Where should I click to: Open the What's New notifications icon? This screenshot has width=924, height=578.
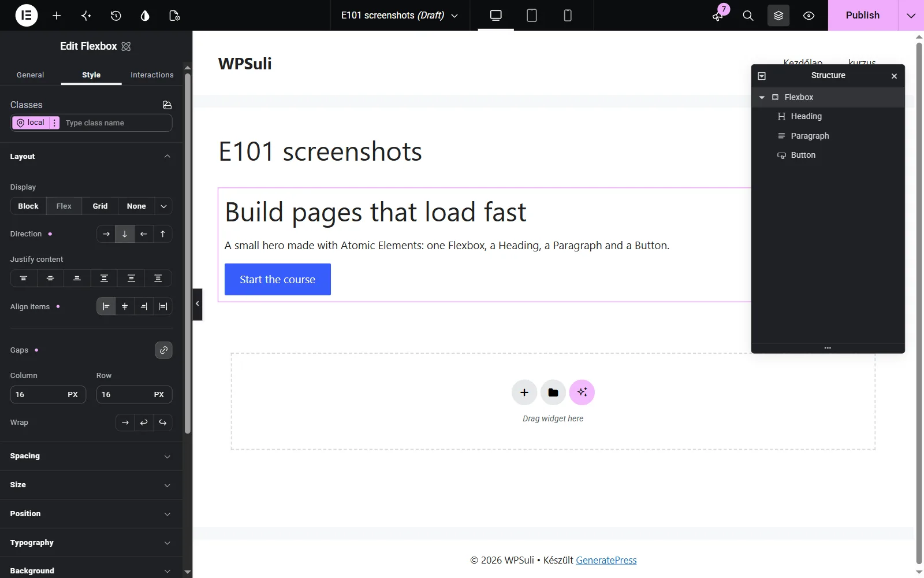(x=718, y=16)
